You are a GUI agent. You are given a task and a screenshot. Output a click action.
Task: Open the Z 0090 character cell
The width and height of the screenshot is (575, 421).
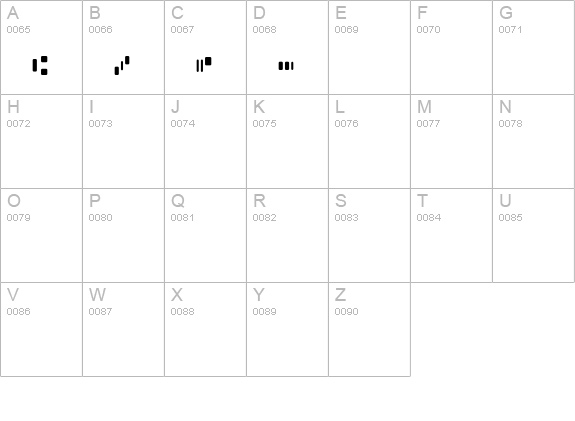[369, 329]
